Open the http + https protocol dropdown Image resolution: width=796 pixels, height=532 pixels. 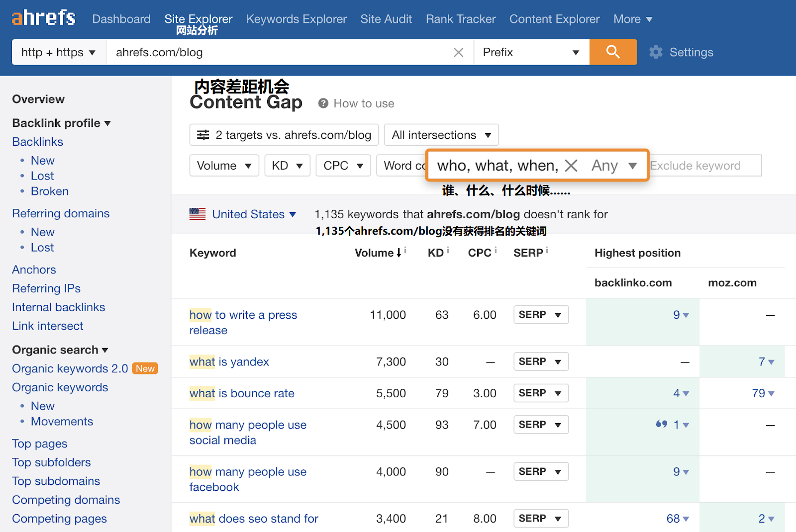point(58,52)
